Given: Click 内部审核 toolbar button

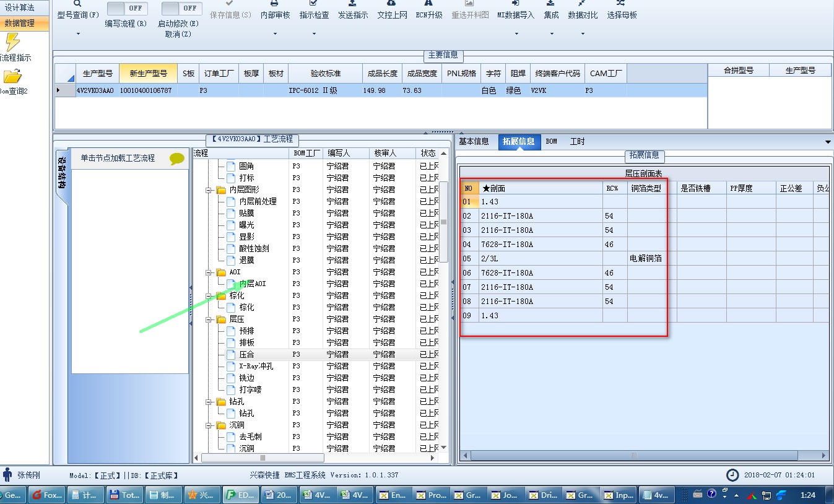Looking at the screenshot, I should coord(275,10).
